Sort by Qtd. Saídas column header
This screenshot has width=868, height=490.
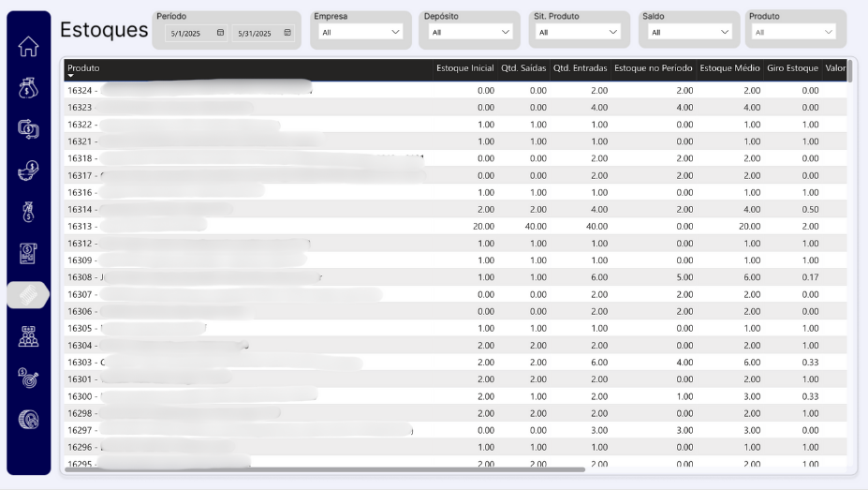[x=523, y=68]
